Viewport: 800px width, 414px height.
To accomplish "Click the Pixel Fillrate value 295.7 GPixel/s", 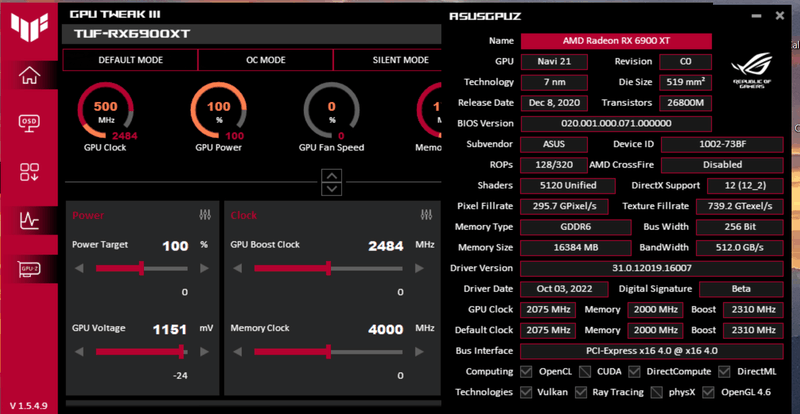I will [x=565, y=206].
